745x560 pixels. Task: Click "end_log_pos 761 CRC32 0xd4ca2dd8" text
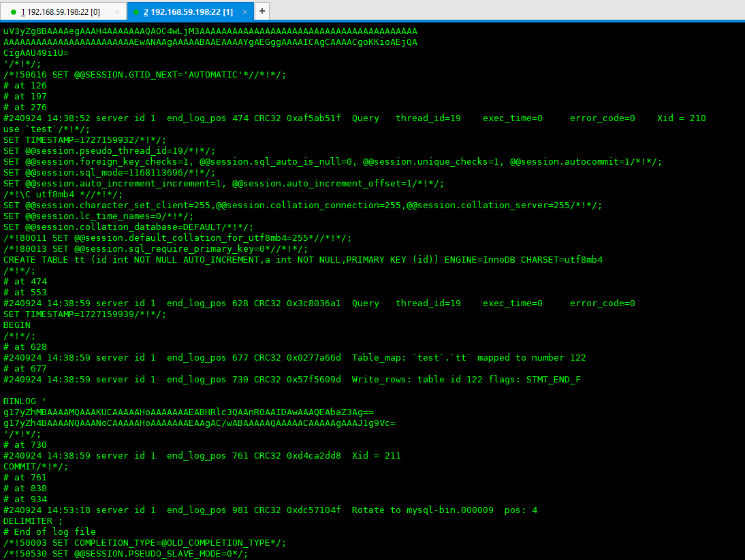(x=254, y=456)
